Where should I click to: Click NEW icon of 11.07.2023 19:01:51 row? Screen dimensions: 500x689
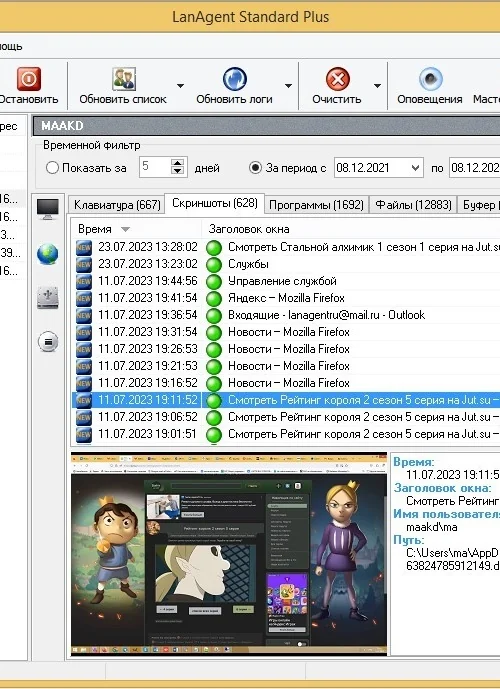(x=83, y=435)
